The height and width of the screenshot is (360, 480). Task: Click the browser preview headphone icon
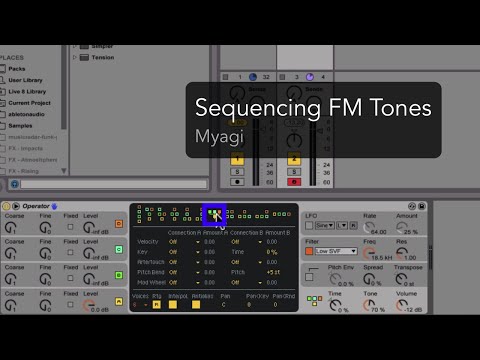click(15, 184)
